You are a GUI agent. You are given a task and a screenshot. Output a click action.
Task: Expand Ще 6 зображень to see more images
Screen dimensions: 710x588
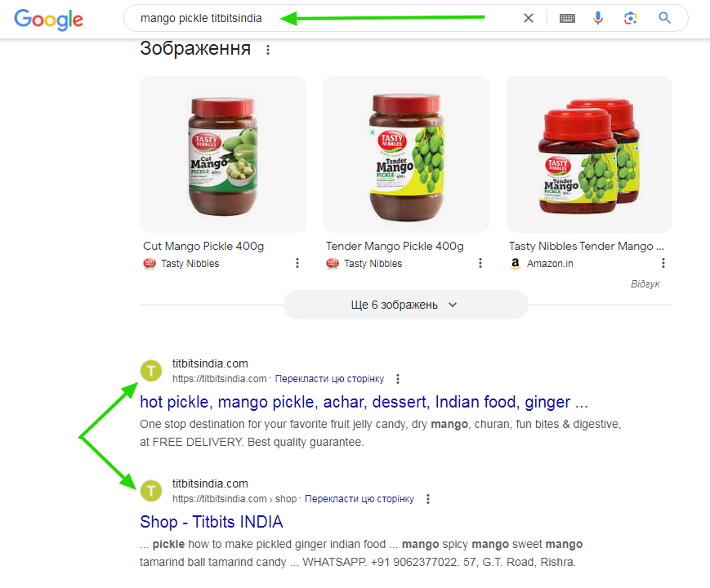tap(406, 305)
